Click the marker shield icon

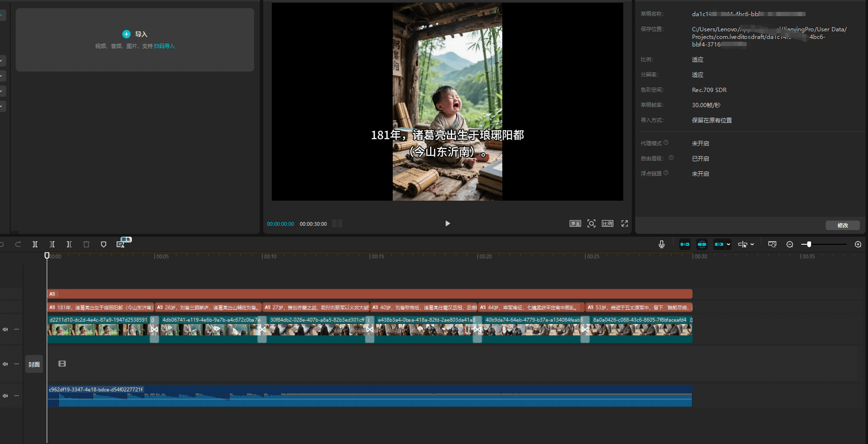[x=103, y=244]
